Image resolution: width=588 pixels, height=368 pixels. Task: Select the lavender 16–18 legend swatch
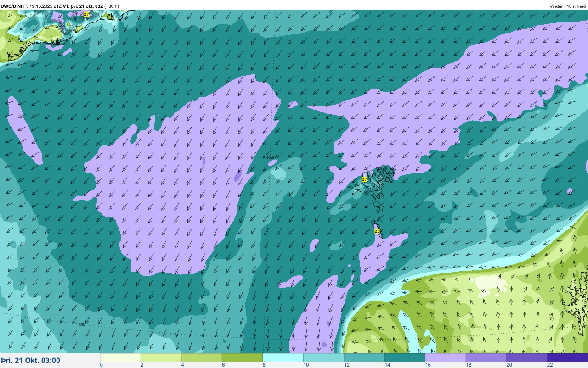coord(446,357)
